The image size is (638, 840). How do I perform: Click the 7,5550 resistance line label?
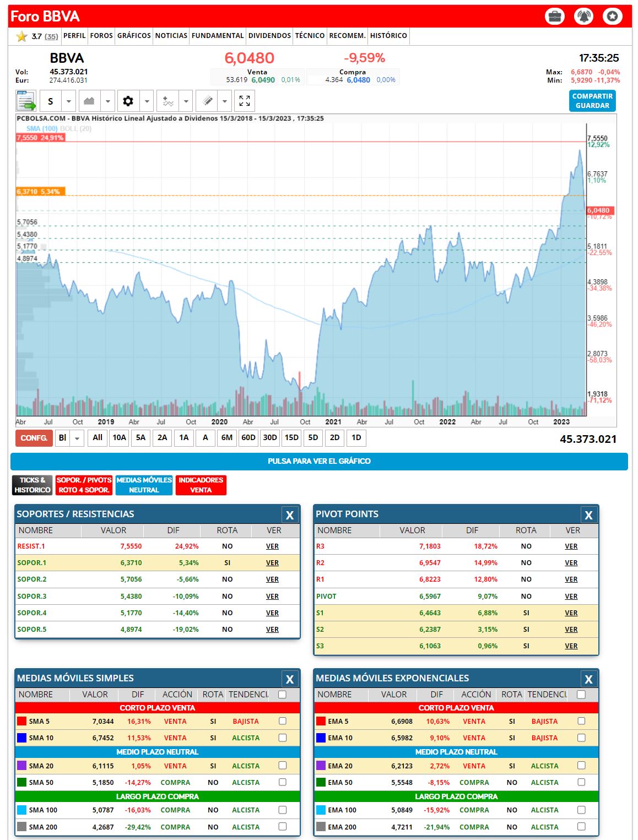click(40, 138)
